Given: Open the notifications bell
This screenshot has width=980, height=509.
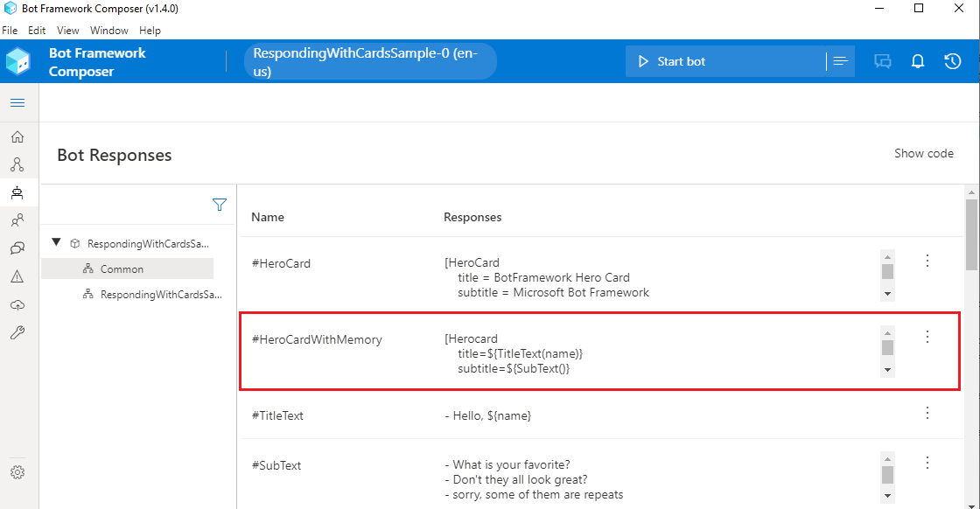Looking at the screenshot, I should point(918,61).
